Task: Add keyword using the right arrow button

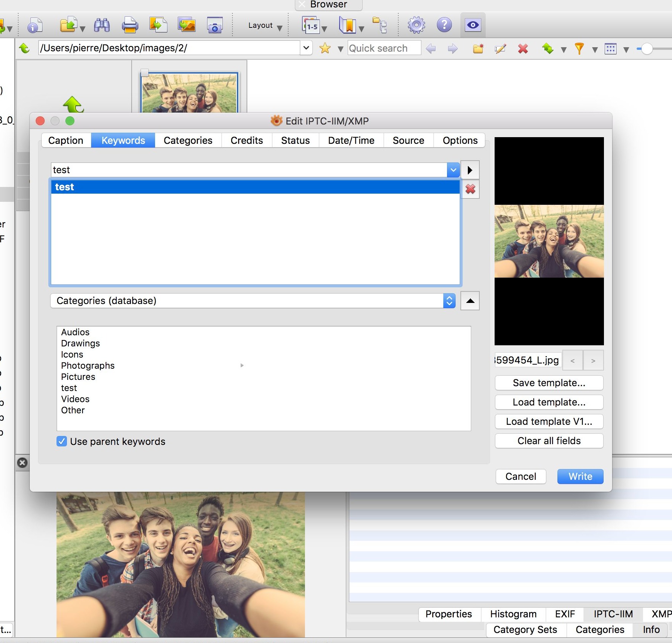Action: (470, 170)
